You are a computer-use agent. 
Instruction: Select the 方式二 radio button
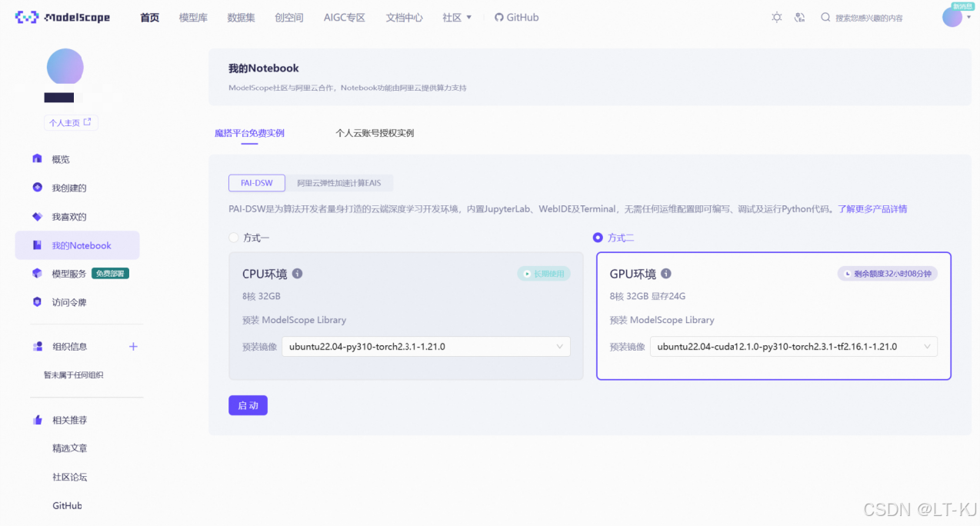pos(598,238)
